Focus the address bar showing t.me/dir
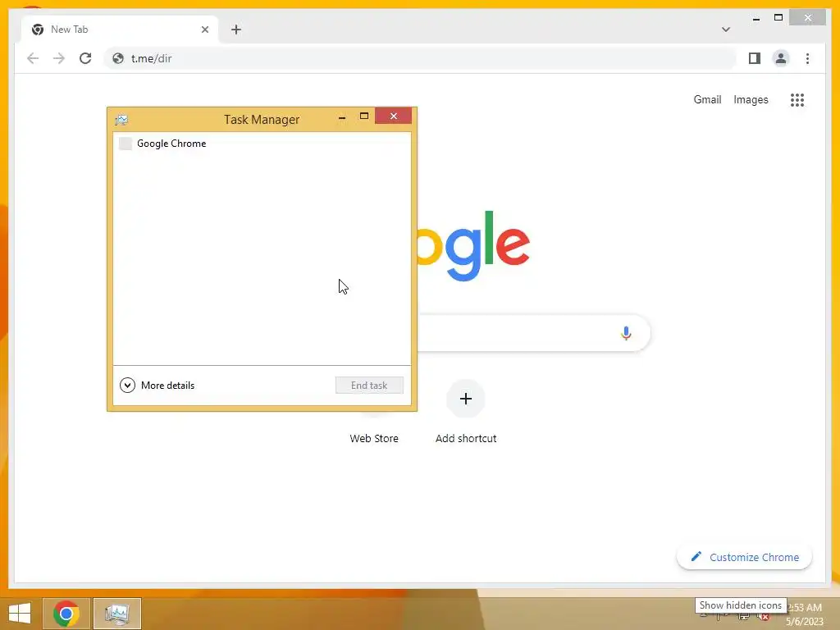 [421, 58]
